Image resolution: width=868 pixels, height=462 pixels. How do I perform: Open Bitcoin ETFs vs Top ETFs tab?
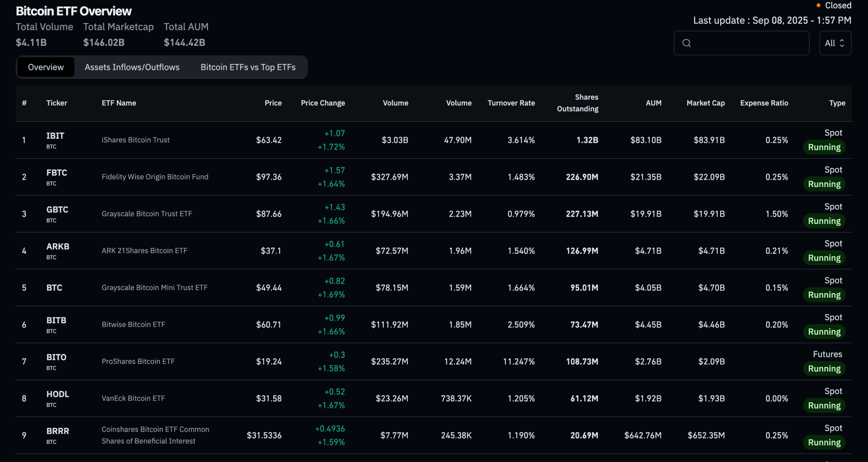(x=248, y=67)
